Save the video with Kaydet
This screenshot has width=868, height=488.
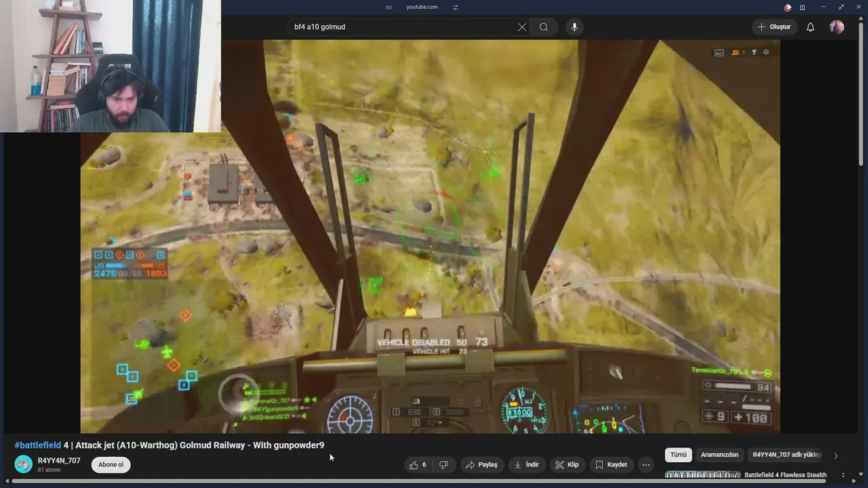click(x=612, y=464)
